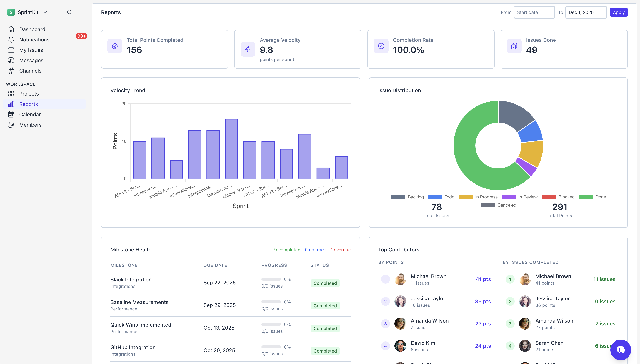
Task: Select the Messages chat bubble icon
Action: [11, 60]
